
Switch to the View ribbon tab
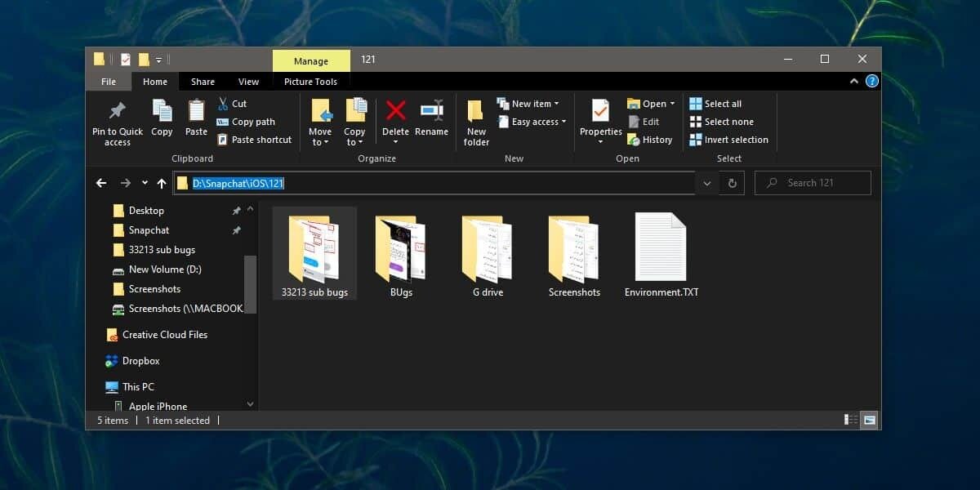tap(248, 82)
